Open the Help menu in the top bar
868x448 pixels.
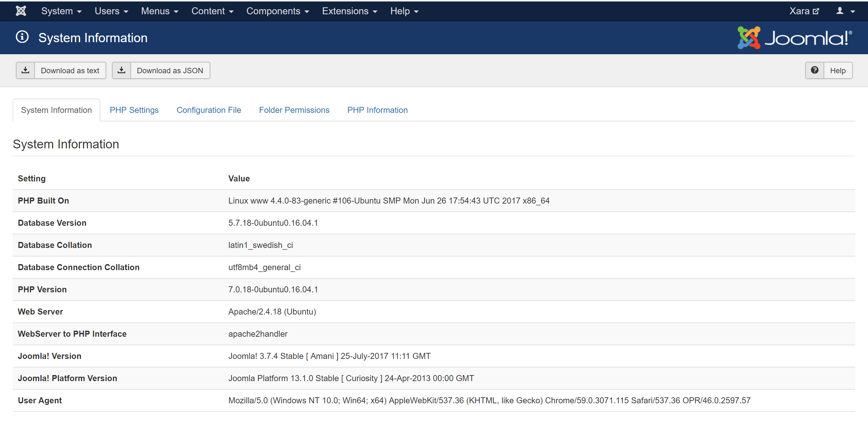tap(404, 11)
